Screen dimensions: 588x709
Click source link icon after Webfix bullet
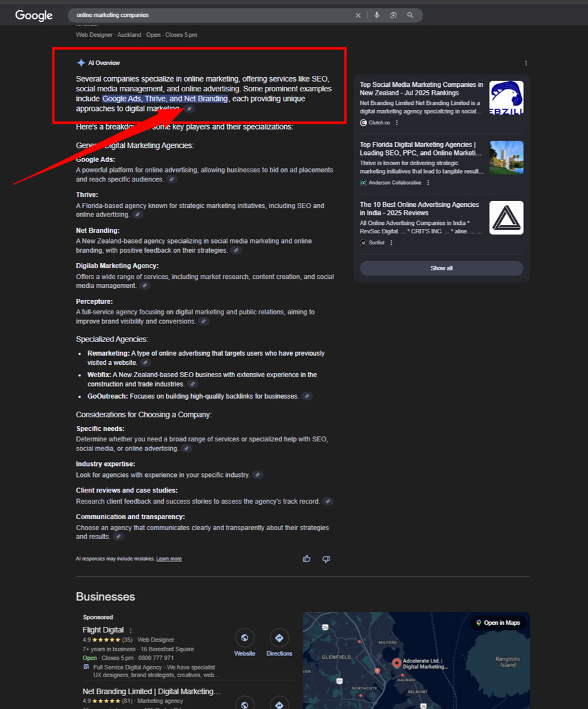click(192, 384)
